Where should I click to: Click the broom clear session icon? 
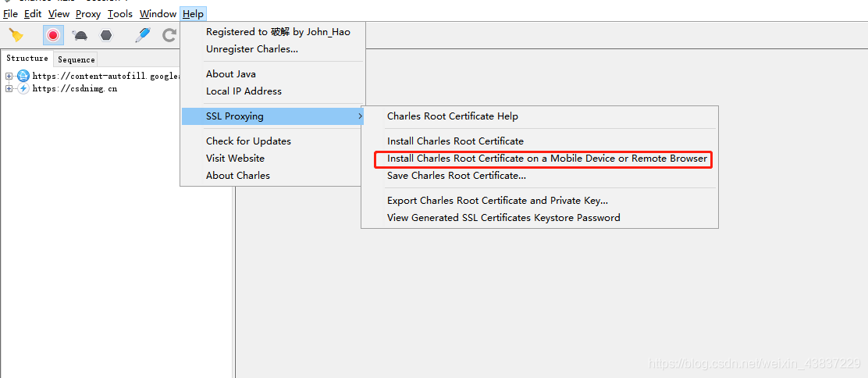16,35
